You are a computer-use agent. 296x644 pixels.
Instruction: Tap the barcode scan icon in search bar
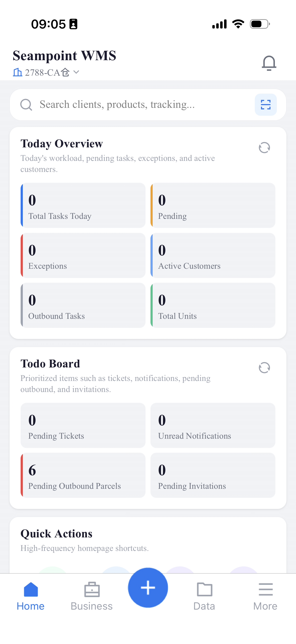click(x=266, y=104)
